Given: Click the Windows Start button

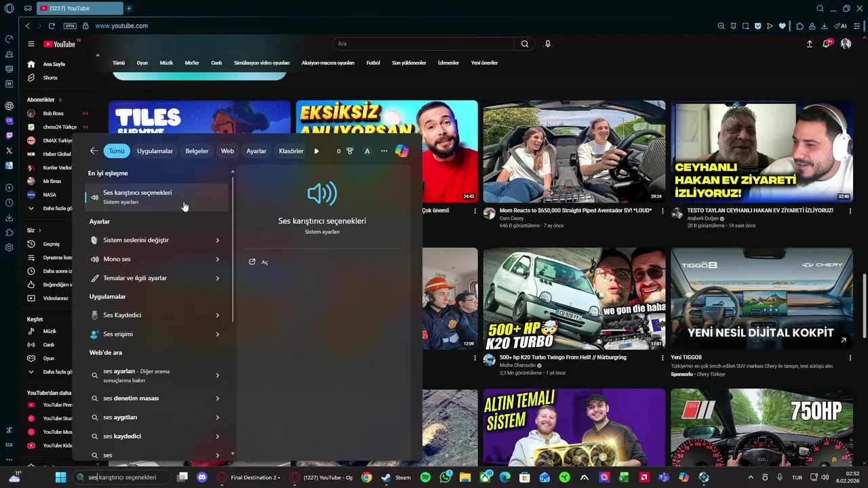Looking at the screenshot, I should [x=60, y=477].
